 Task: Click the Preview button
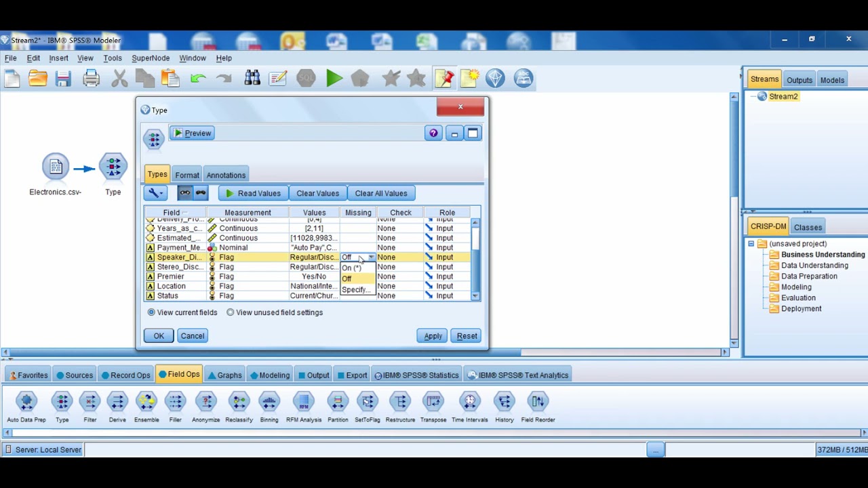click(192, 133)
